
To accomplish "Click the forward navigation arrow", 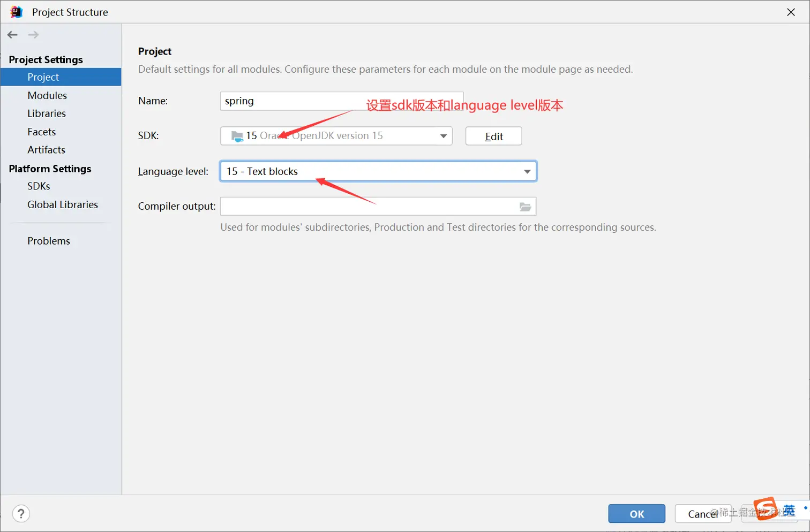I will point(33,35).
